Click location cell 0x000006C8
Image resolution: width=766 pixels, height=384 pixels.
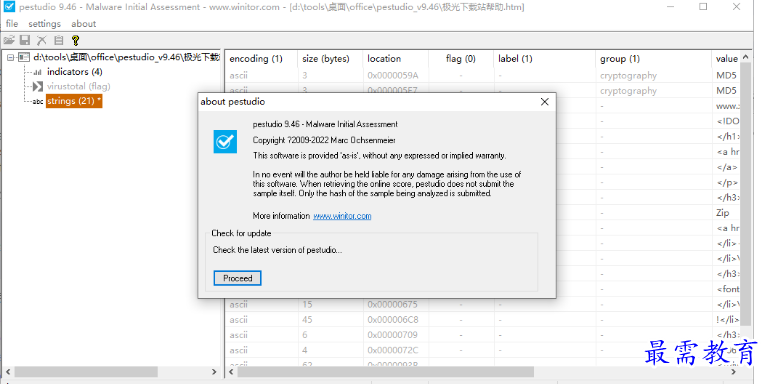pyautogui.click(x=393, y=320)
